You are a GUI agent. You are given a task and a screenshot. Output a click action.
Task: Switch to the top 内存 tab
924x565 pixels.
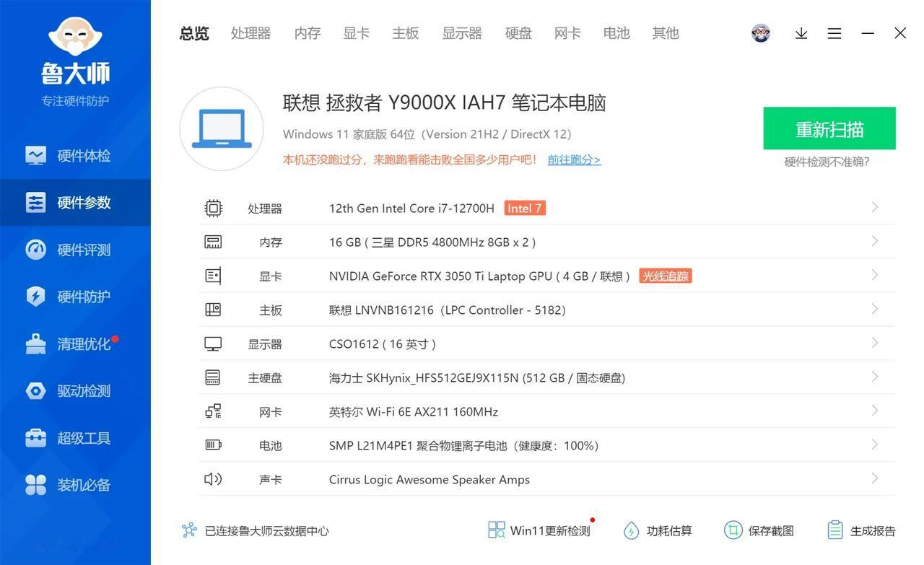click(308, 33)
